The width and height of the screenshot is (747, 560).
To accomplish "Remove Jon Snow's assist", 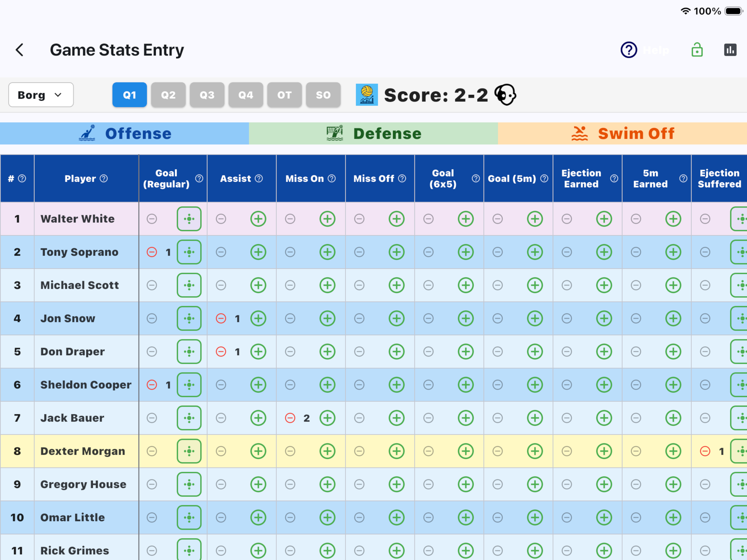I will coord(221,318).
